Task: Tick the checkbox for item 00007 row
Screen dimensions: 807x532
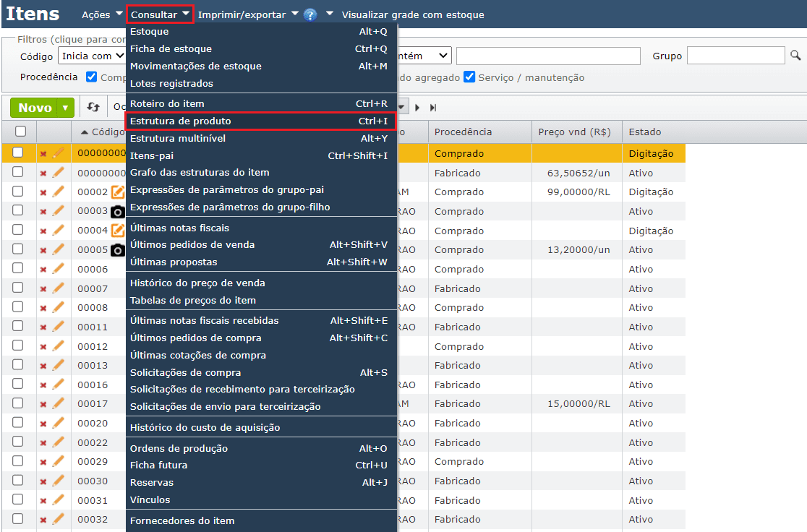Action: pyautogui.click(x=18, y=288)
